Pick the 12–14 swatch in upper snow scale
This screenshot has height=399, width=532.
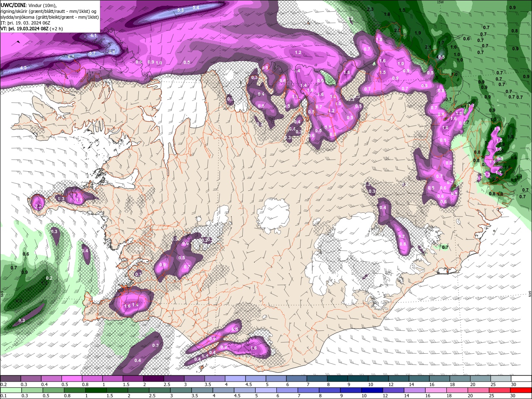399,379
